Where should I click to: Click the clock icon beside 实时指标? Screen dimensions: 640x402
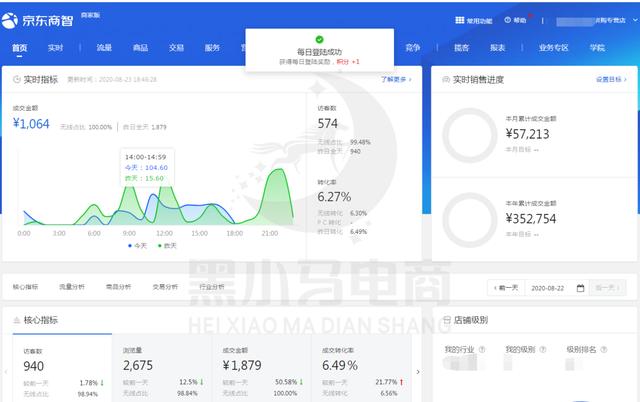(17, 80)
